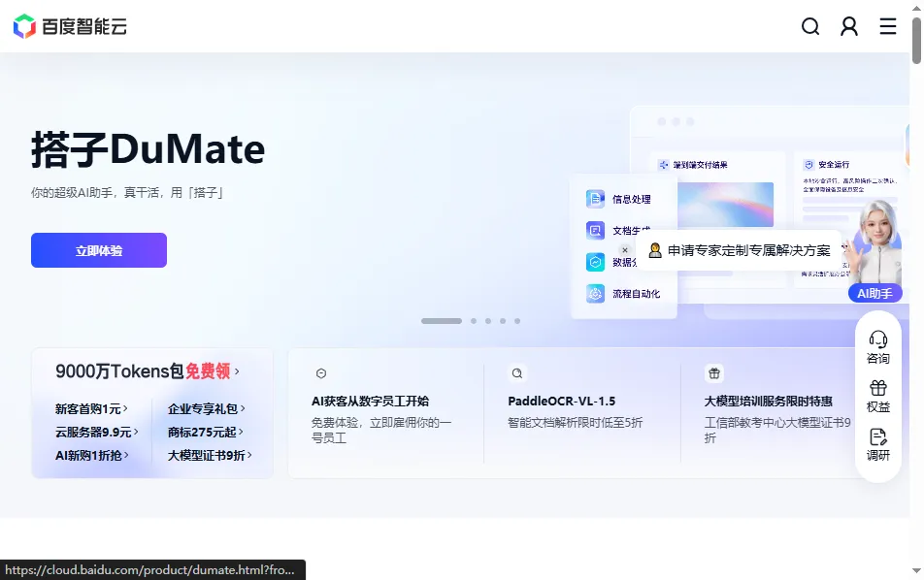Click the 数据分析 feature icon
Image resolution: width=924 pixels, height=580 pixels.
pyautogui.click(x=595, y=262)
